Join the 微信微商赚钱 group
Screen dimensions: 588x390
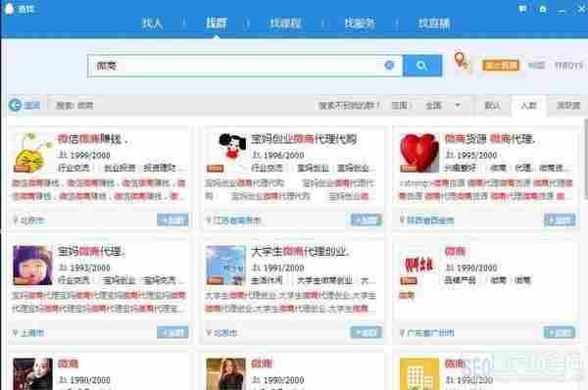tap(172, 220)
